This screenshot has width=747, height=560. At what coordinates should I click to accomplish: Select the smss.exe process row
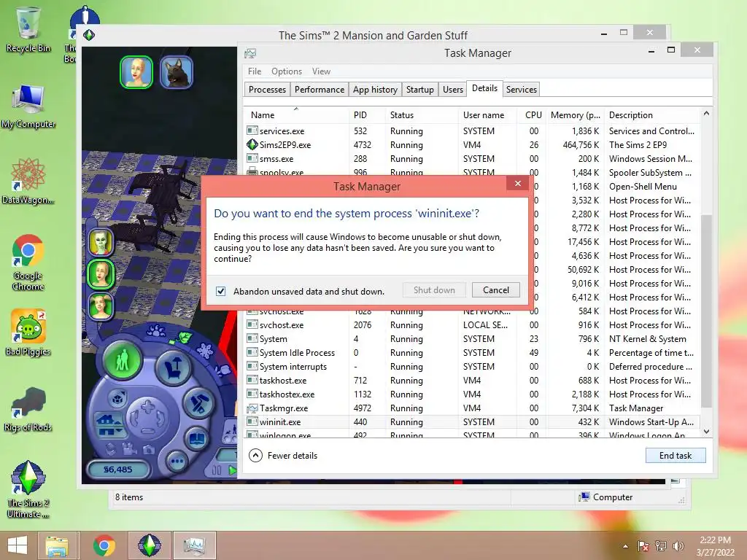click(472, 158)
